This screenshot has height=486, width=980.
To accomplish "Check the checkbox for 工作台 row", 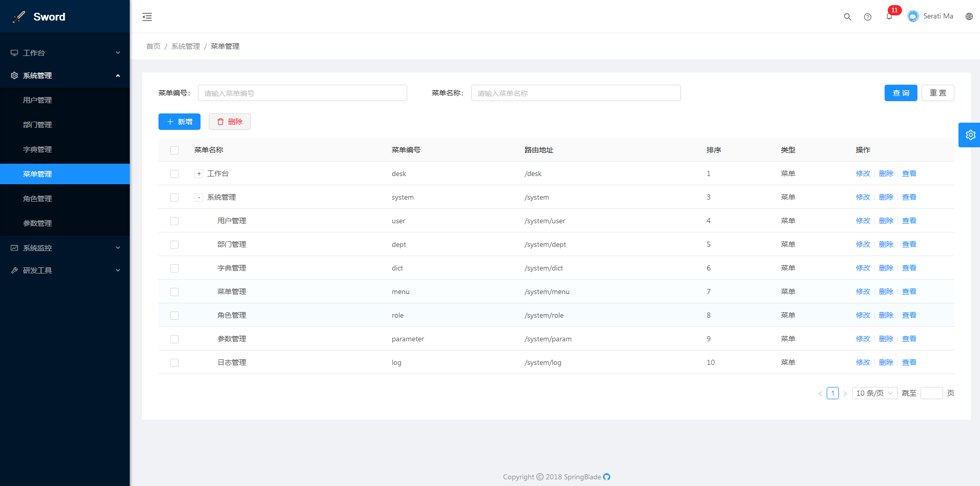I will (174, 173).
